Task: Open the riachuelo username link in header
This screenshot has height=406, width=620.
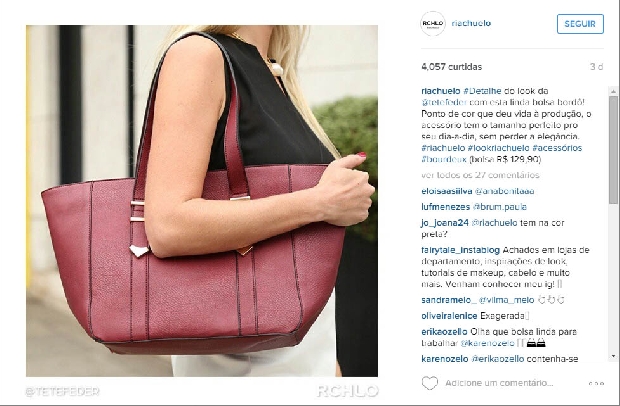Action: (x=471, y=23)
